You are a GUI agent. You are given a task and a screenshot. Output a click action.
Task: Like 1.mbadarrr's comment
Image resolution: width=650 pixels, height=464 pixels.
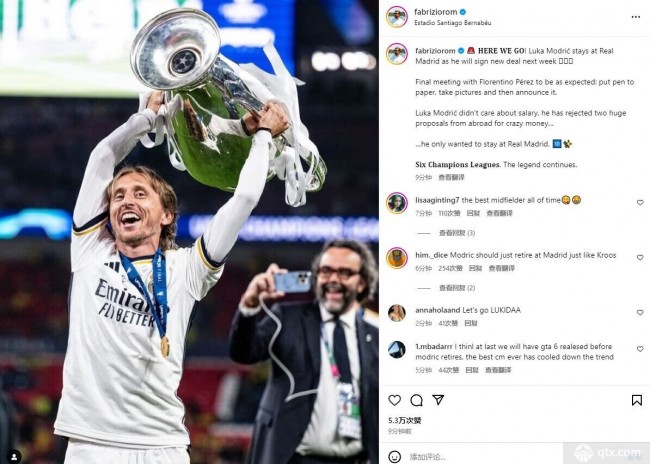(x=640, y=349)
